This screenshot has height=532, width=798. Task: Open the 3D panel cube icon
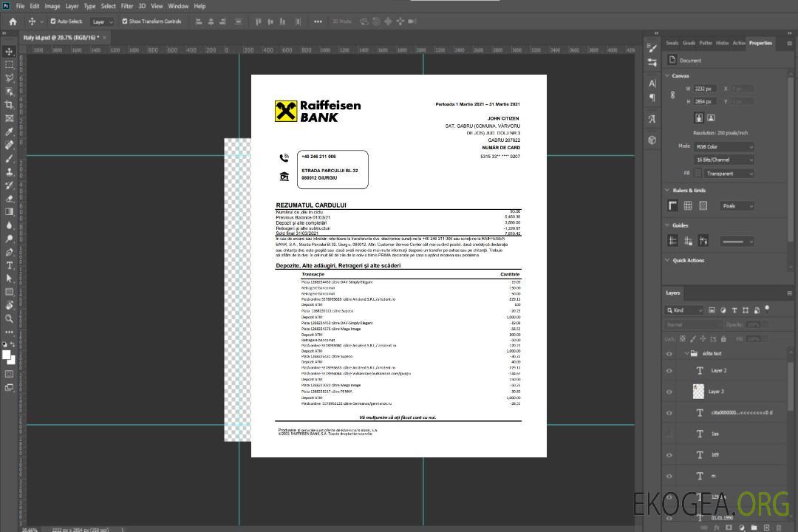click(x=652, y=140)
